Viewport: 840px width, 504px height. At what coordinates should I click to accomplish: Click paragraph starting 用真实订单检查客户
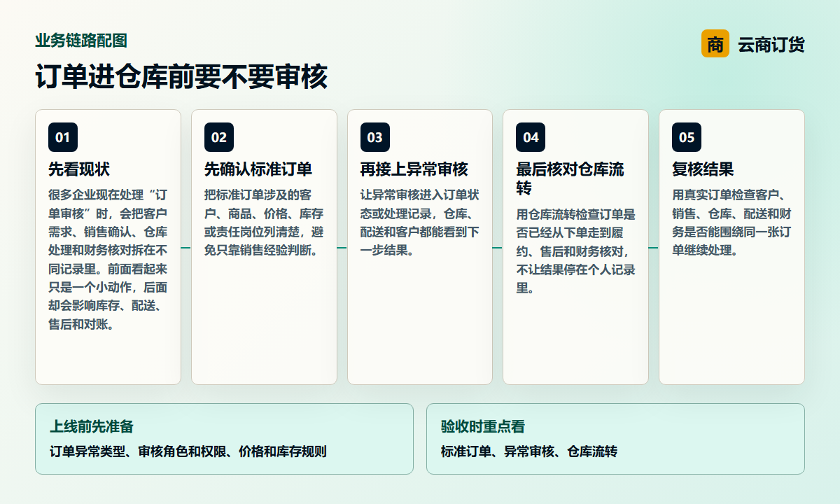pos(731,223)
